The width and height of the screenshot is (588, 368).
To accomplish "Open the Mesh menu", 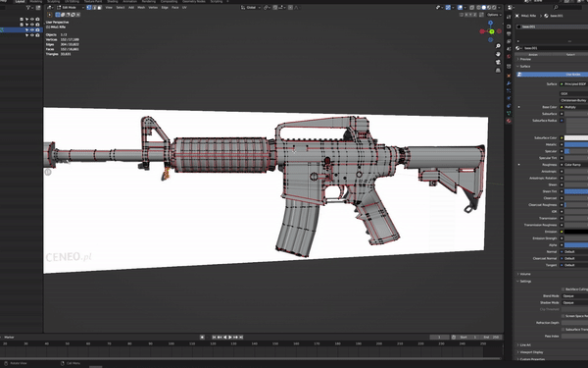I will (x=141, y=8).
